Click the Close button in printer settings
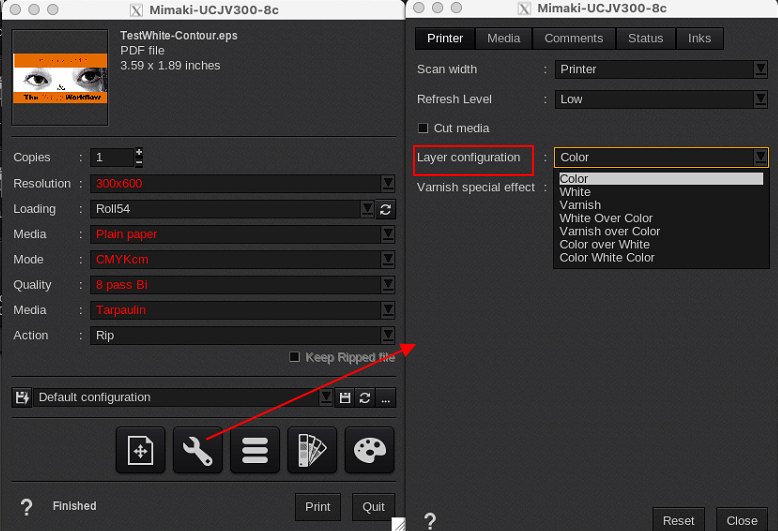The image size is (778, 531). pos(742,520)
